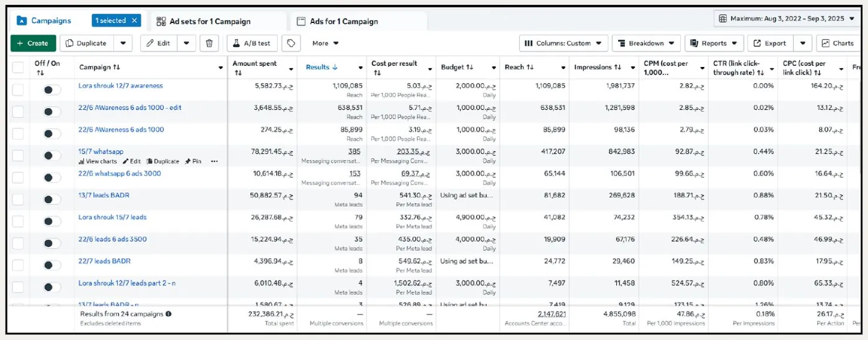
Task: Open the Breakdown dropdown
Action: tap(646, 43)
